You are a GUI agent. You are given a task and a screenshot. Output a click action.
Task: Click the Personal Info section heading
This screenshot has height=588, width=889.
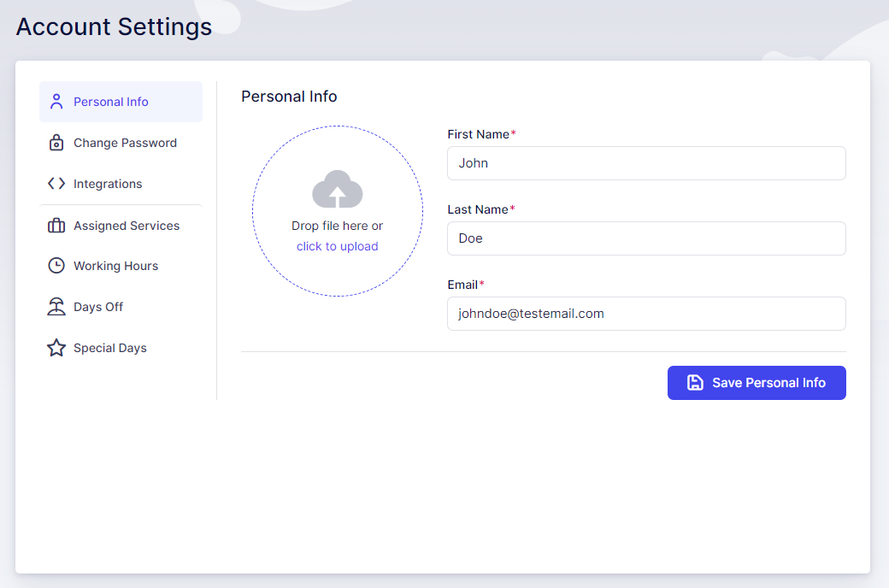point(289,97)
